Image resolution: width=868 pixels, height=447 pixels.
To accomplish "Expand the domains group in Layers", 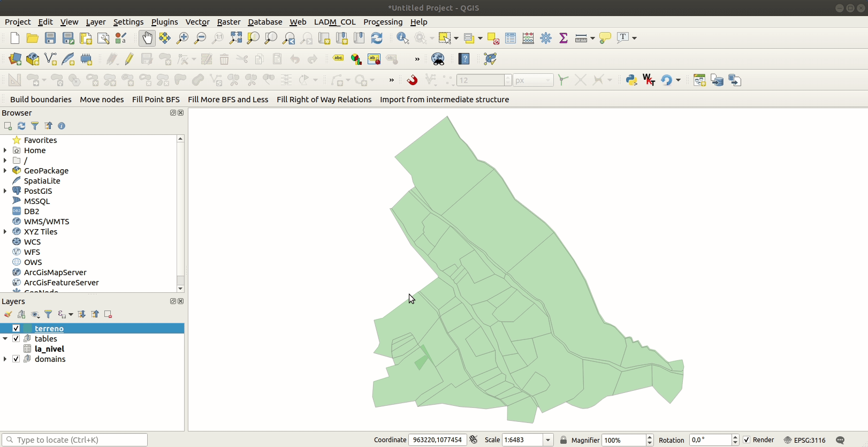I will [x=5, y=359].
